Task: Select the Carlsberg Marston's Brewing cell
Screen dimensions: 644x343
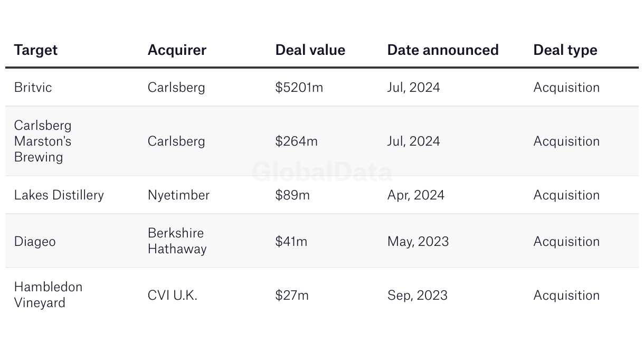Action: [x=43, y=141]
